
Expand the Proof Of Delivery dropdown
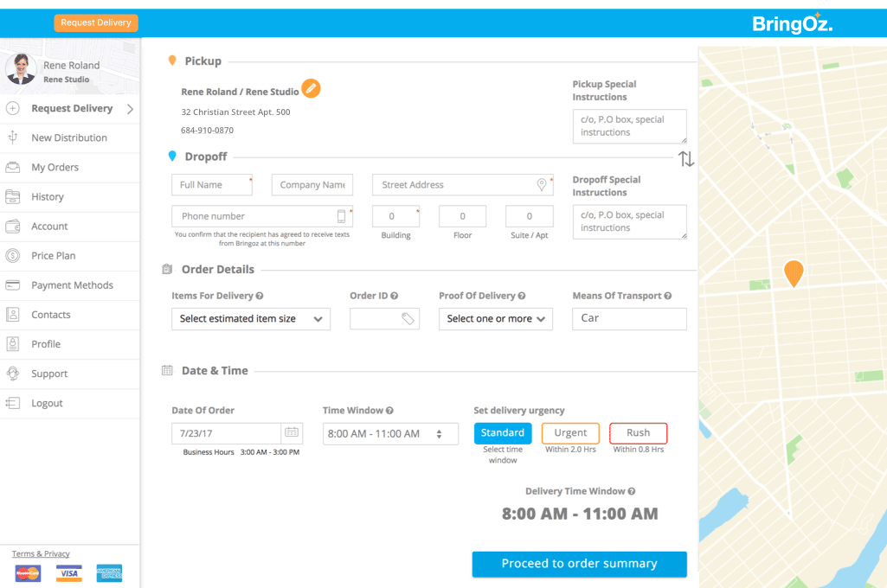[x=496, y=319]
